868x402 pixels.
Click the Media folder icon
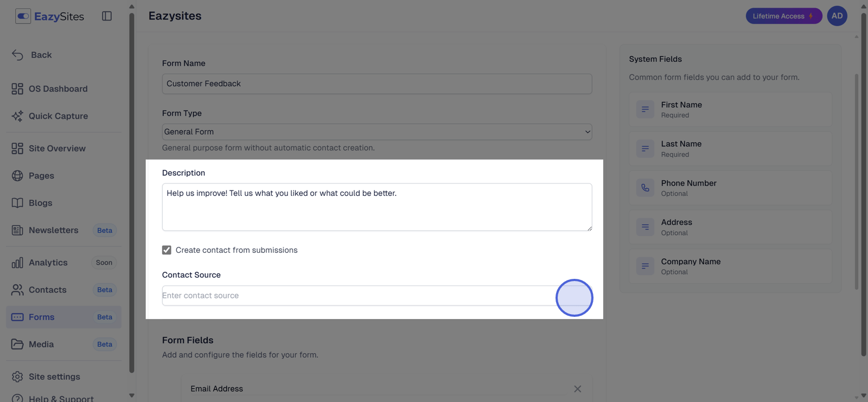17,344
